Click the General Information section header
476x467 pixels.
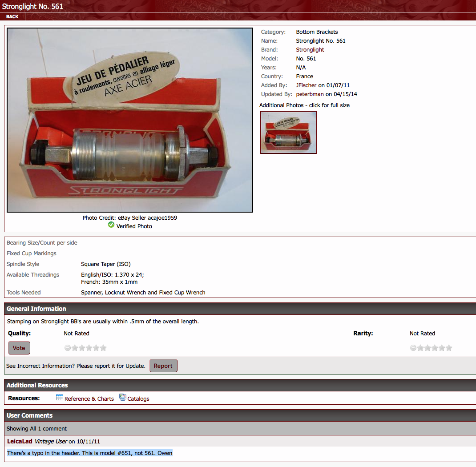pos(240,309)
